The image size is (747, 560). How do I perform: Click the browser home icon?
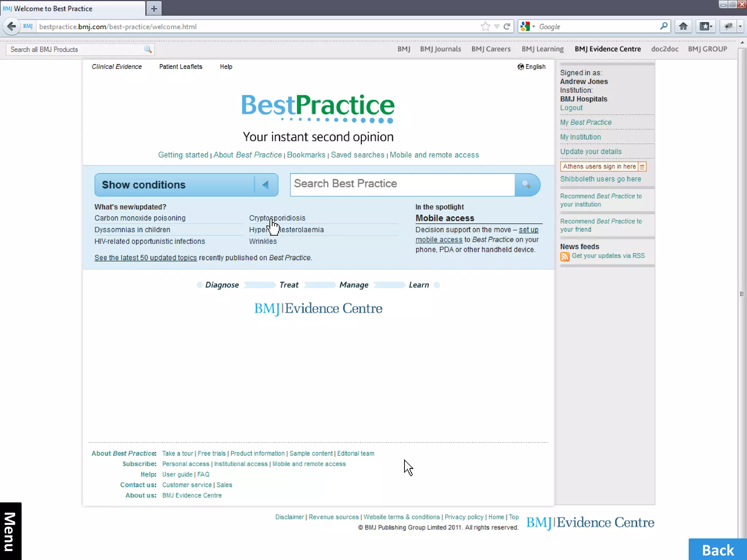683,26
